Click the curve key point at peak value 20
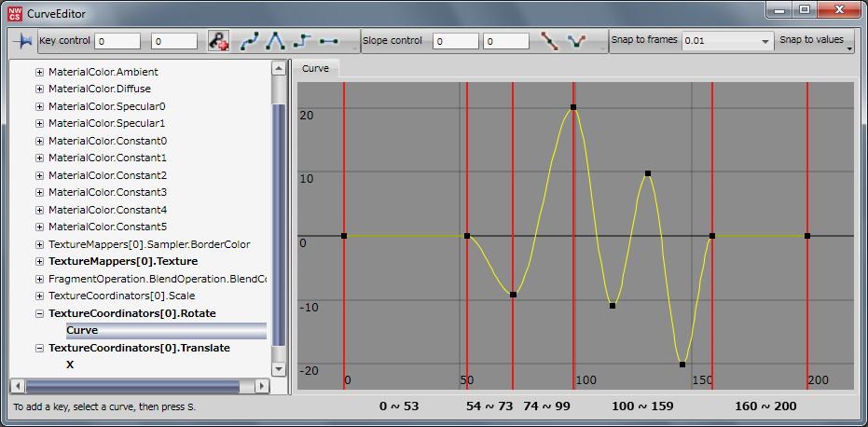This screenshot has width=868, height=427. pyautogui.click(x=573, y=107)
